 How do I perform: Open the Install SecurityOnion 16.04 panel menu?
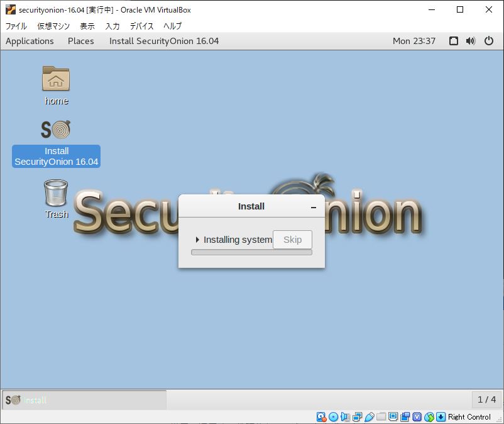pos(164,41)
